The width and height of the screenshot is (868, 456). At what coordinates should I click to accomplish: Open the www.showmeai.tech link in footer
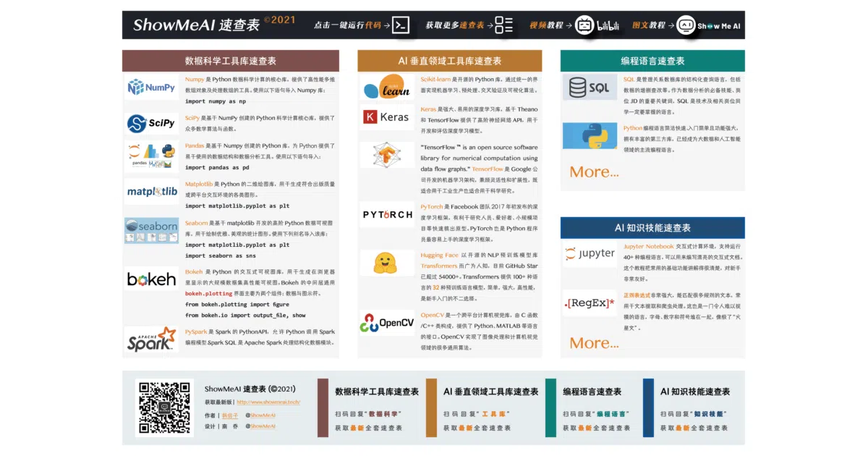(268, 402)
